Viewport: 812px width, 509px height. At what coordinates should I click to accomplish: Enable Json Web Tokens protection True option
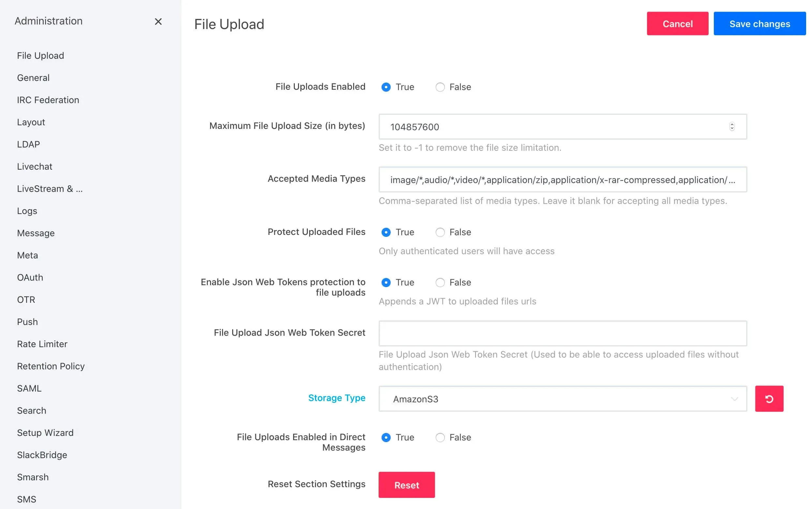tap(386, 283)
